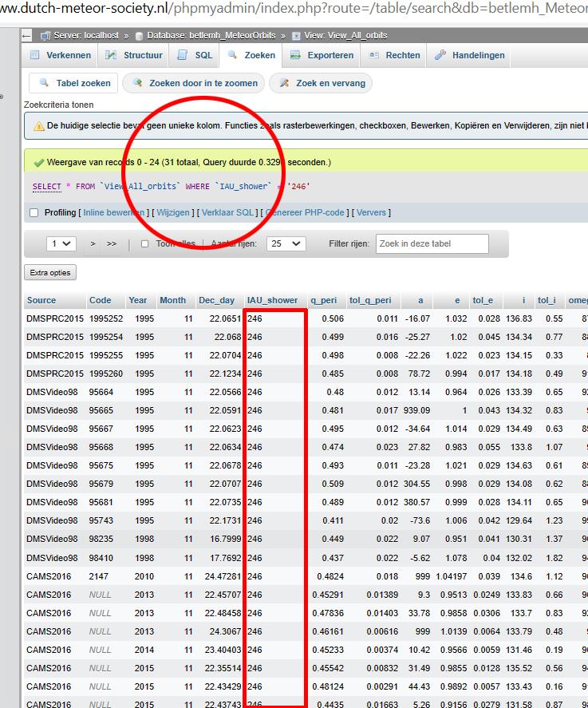The height and width of the screenshot is (708, 588).
Task: Jump to last page with >> button
Action: [x=112, y=243]
